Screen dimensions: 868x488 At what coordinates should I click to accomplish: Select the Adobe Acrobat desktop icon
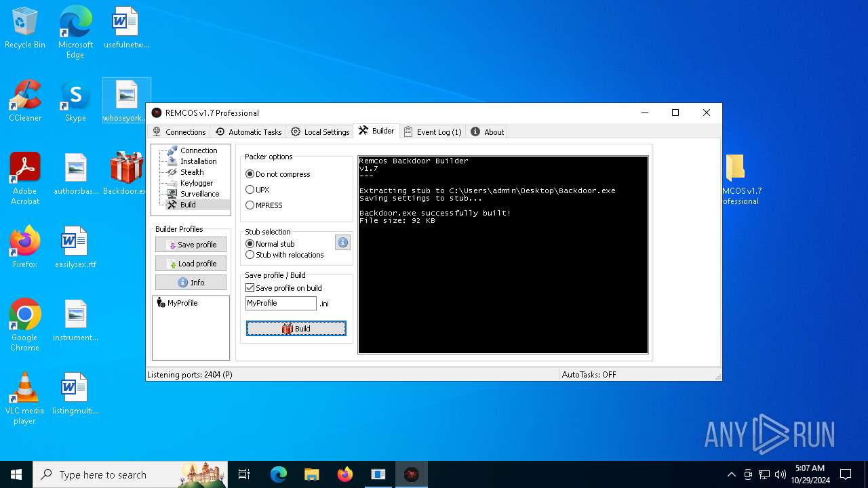point(25,178)
